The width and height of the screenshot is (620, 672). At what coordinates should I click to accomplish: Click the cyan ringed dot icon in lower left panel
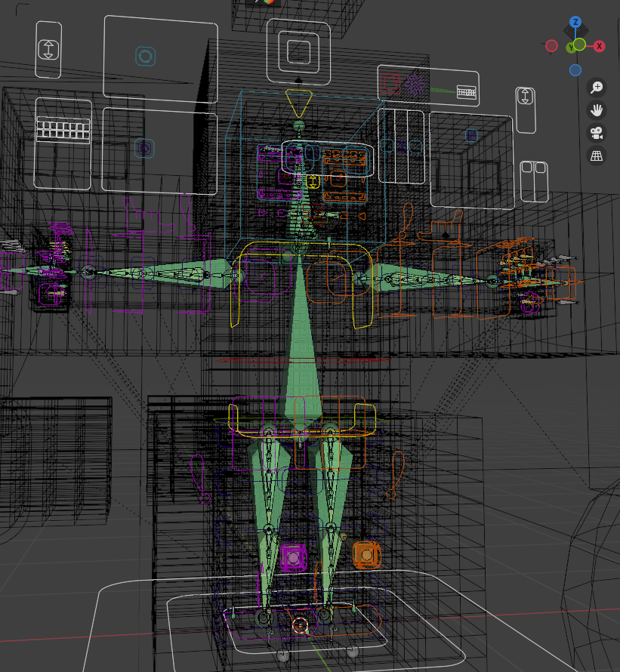point(144,149)
